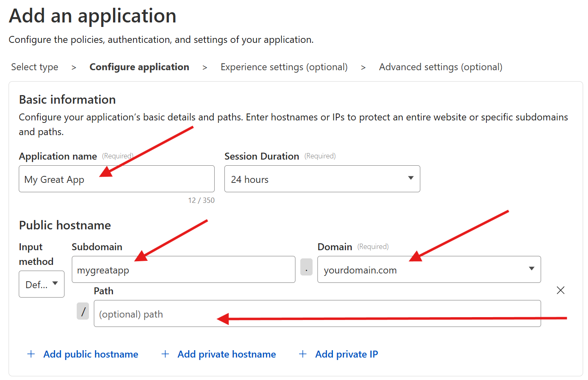Open Experience settings (optional) step
588x380 pixels.
(284, 67)
